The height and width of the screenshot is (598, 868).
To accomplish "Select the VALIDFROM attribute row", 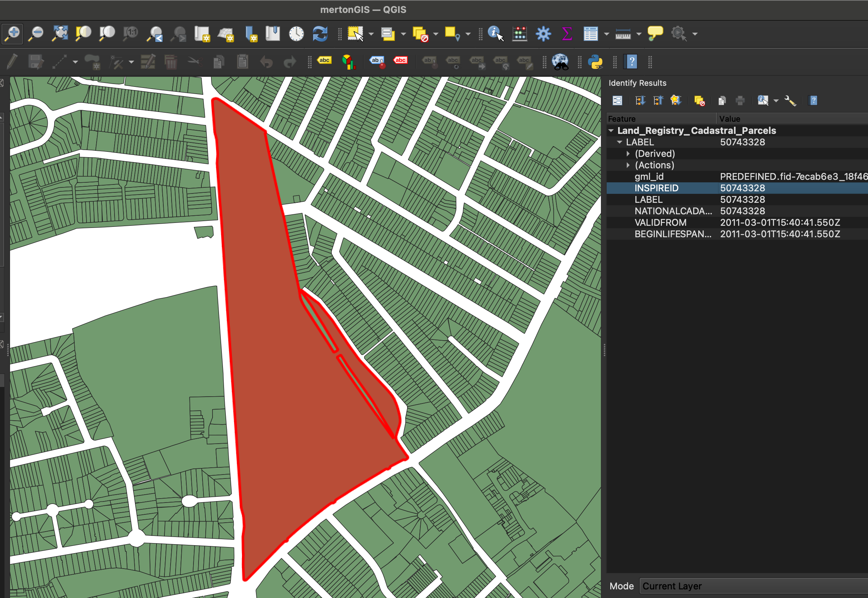I will point(660,223).
